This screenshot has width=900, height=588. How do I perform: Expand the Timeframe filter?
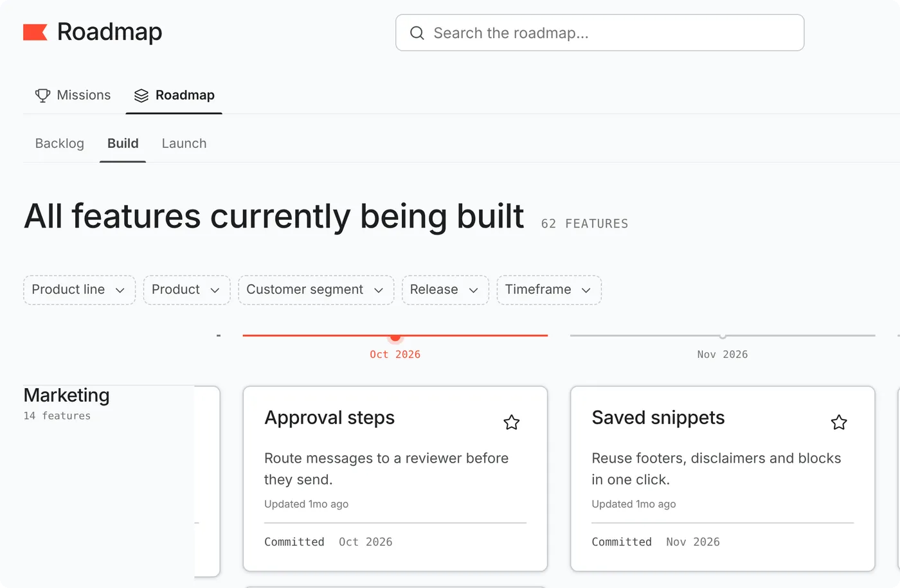(x=549, y=290)
